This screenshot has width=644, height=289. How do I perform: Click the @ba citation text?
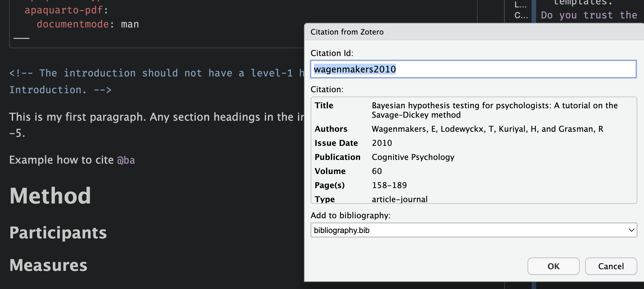coord(126,160)
